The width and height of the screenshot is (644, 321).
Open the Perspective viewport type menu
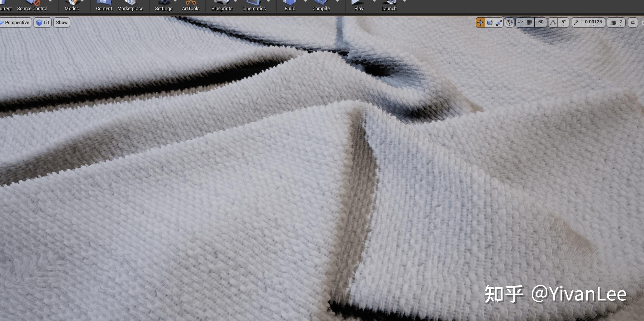coord(16,23)
